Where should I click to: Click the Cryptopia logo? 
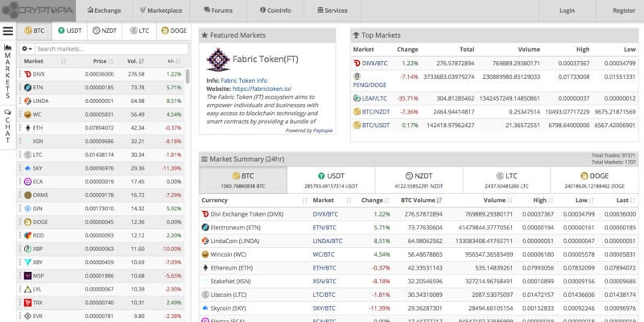(37, 10)
